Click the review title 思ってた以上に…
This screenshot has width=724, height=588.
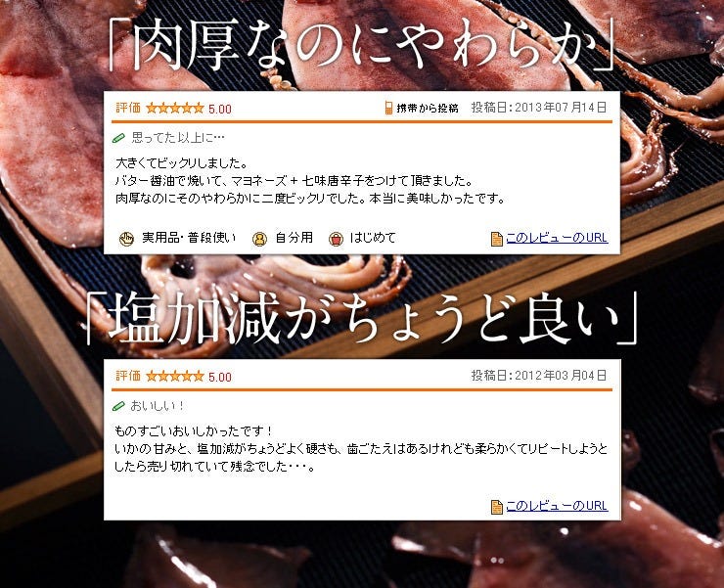click(x=178, y=137)
